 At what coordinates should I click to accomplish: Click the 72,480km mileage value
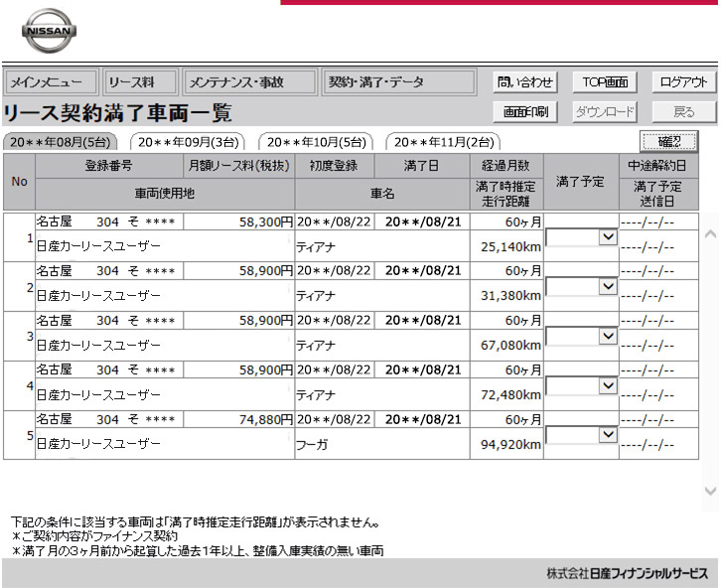click(x=510, y=395)
